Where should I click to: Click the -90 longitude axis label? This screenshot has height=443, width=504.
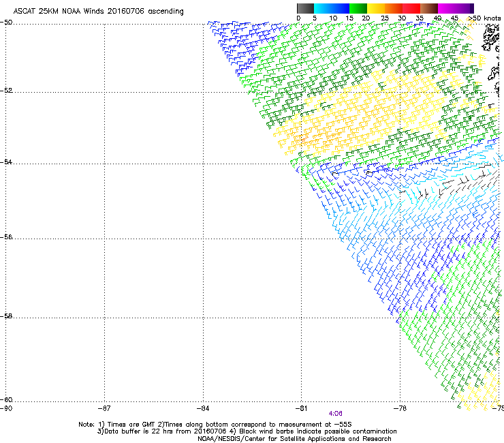coord(6,408)
